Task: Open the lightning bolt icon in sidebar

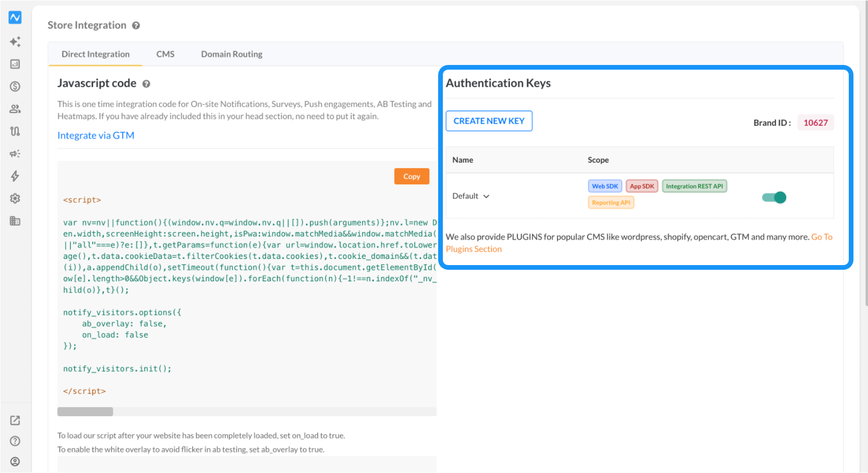Action: (x=15, y=176)
